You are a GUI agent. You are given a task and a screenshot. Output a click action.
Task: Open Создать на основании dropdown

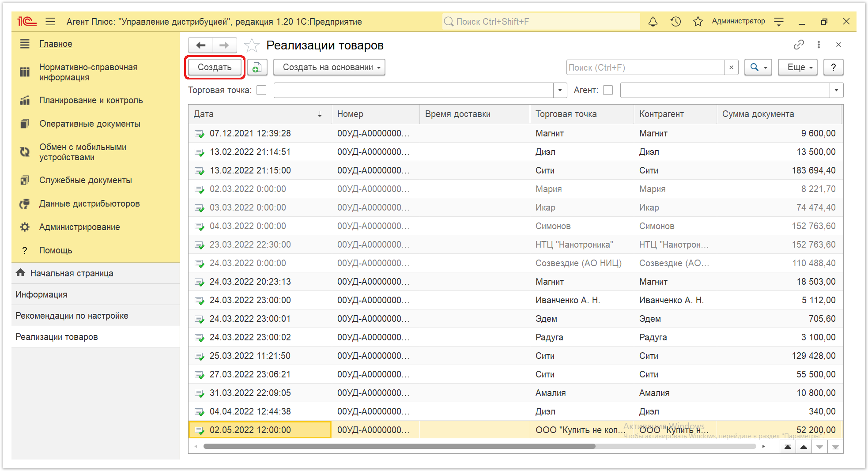pyautogui.click(x=329, y=67)
